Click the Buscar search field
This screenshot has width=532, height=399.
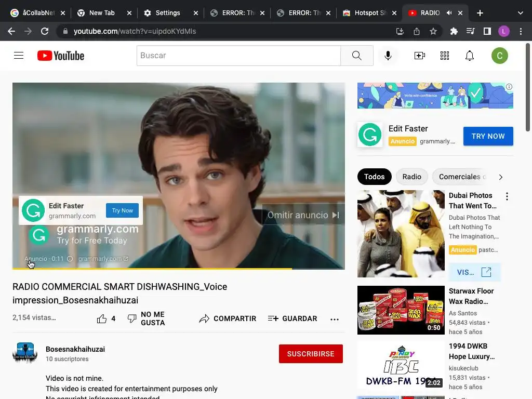click(238, 55)
